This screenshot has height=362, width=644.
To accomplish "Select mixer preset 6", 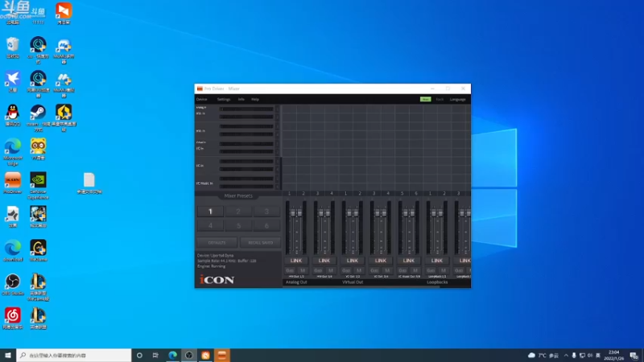I will 266,225.
